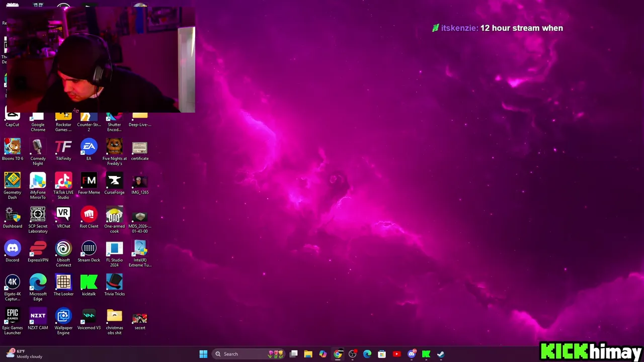Switch to Steam in taskbar
The width and height of the screenshot is (644, 362).
[441, 354]
